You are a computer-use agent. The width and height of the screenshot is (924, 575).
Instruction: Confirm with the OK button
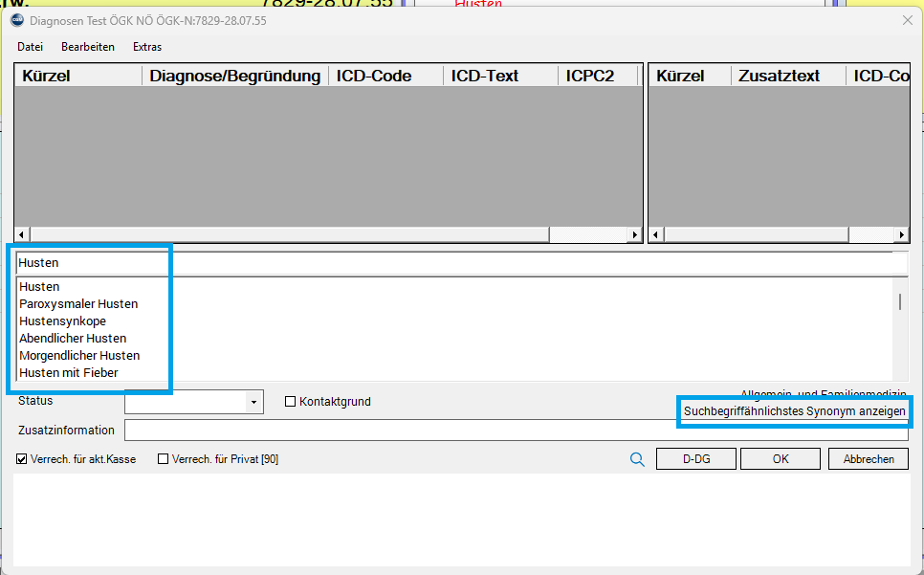tap(781, 459)
